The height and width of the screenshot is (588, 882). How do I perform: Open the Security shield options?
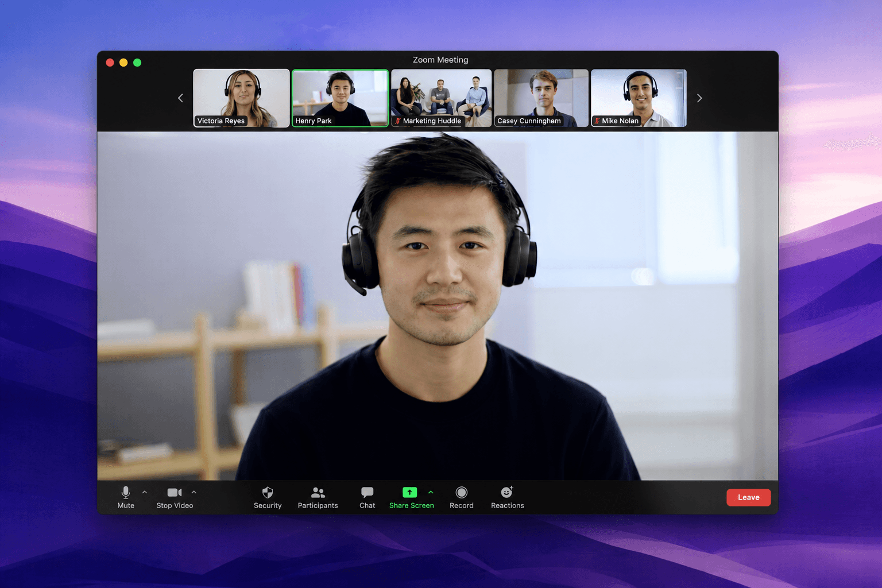point(268,497)
